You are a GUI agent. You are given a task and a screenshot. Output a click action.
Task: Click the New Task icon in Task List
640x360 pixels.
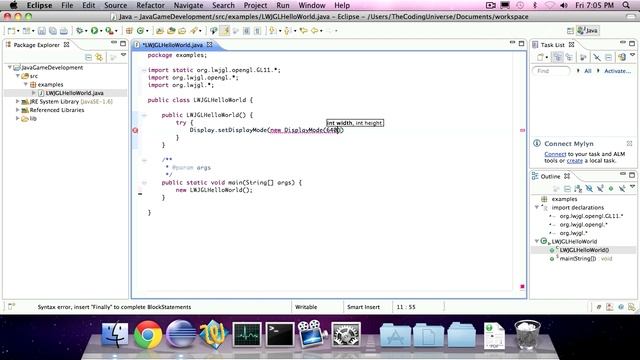pos(540,57)
